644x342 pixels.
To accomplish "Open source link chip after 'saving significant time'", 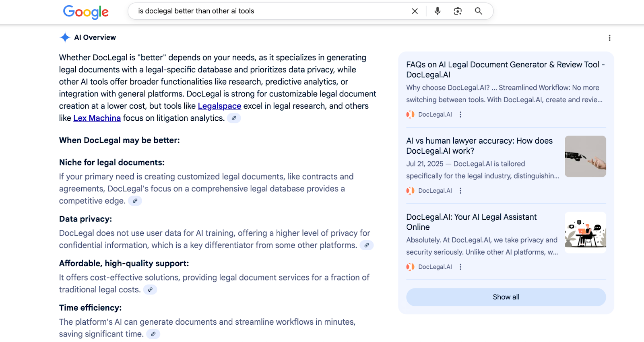I will click(x=153, y=334).
